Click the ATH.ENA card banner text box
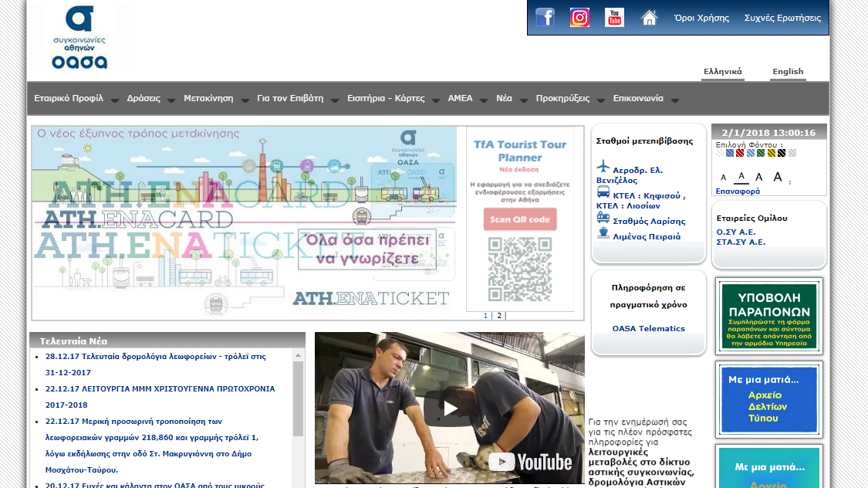Image resolution: width=868 pixels, height=488 pixels. click(367, 250)
